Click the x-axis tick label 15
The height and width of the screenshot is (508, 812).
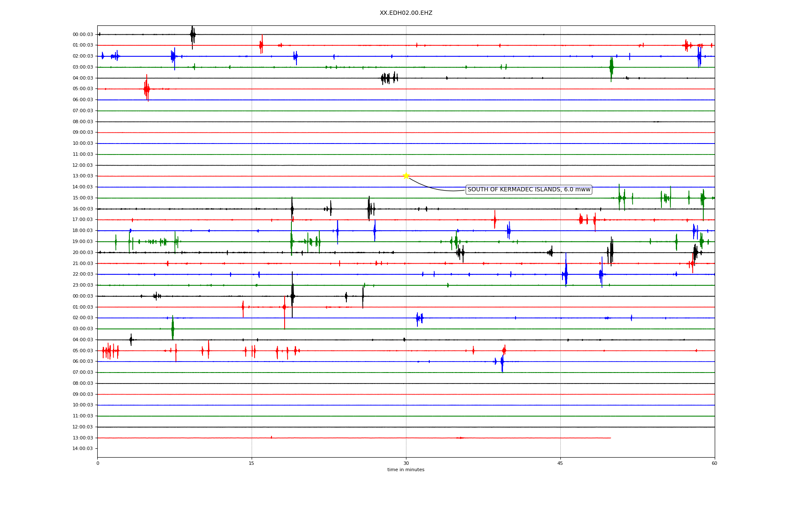tap(252, 464)
